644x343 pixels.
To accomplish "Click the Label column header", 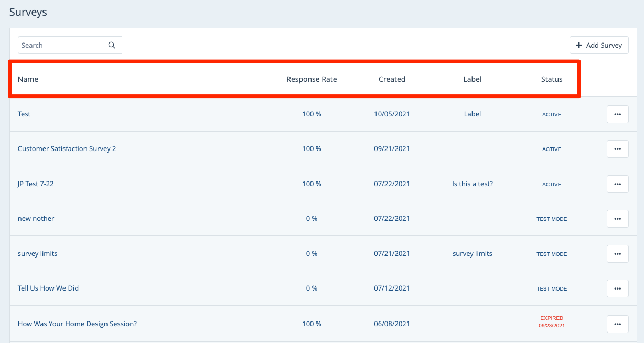I will (x=472, y=79).
